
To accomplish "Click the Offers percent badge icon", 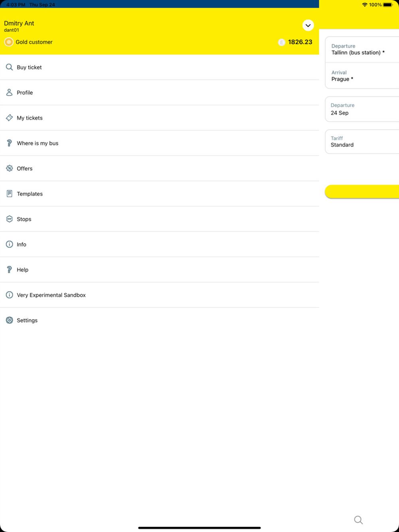I will tap(9, 168).
